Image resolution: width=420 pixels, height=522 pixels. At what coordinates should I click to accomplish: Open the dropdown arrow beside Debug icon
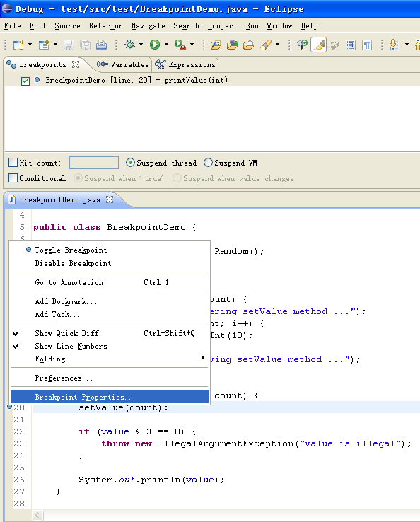pyautogui.click(x=141, y=45)
